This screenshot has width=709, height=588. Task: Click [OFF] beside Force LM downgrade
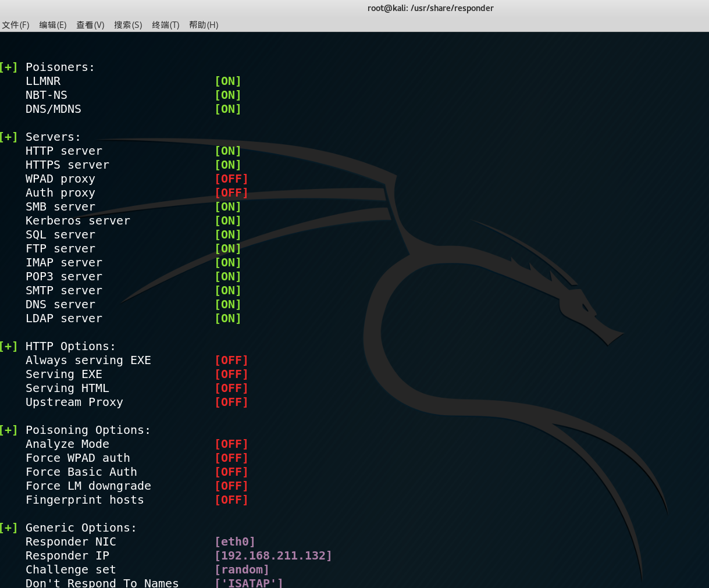tap(231, 486)
